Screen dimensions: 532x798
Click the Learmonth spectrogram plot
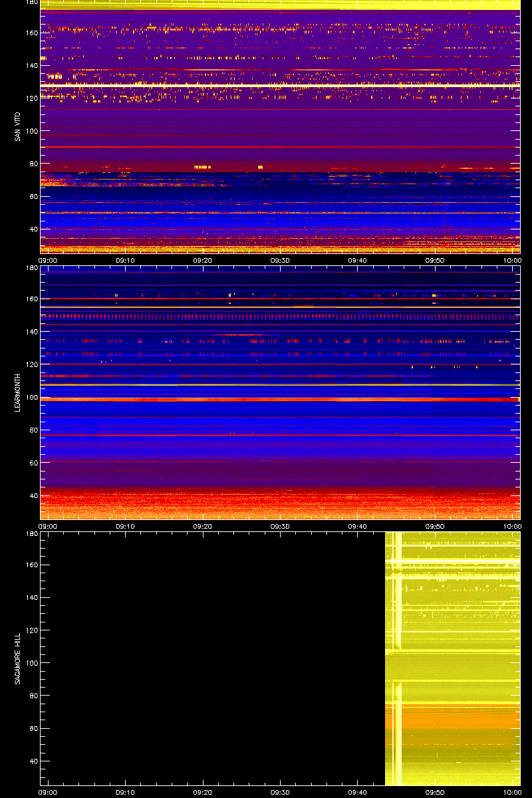(x=280, y=392)
